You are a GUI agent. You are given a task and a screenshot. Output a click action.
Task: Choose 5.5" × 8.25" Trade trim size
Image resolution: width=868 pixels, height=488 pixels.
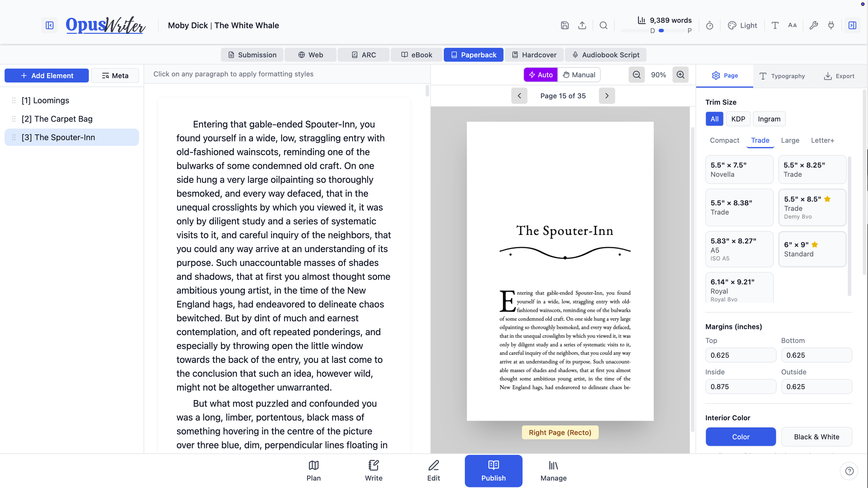pos(812,169)
